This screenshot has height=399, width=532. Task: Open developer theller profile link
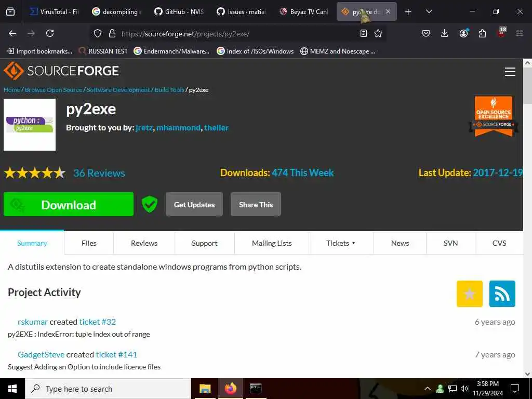tap(216, 128)
